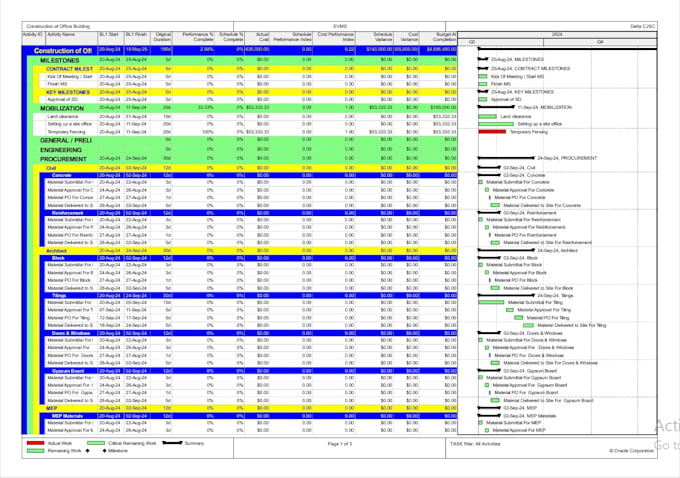Click the 100% performance value for Temporary Fencing

tap(208, 131)
